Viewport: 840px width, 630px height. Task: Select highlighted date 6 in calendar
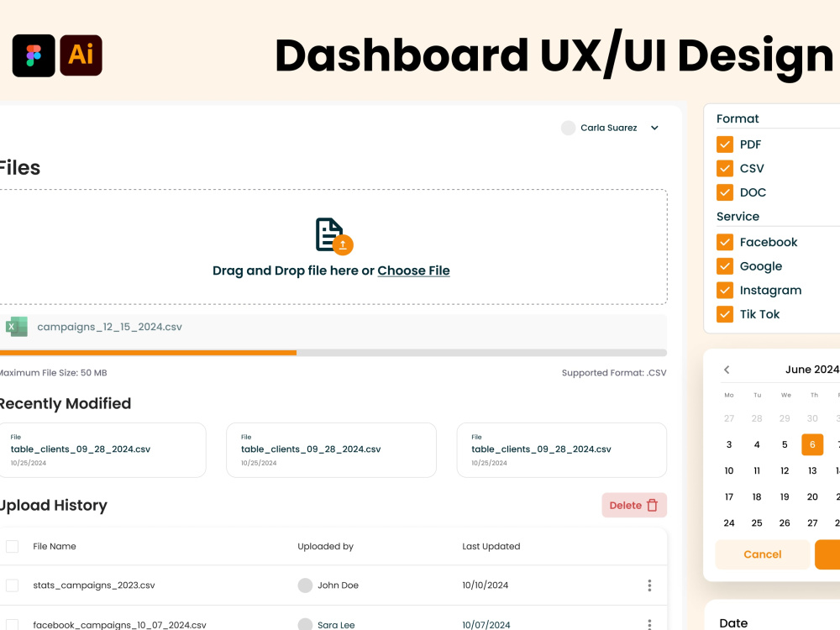pos(812,444)
